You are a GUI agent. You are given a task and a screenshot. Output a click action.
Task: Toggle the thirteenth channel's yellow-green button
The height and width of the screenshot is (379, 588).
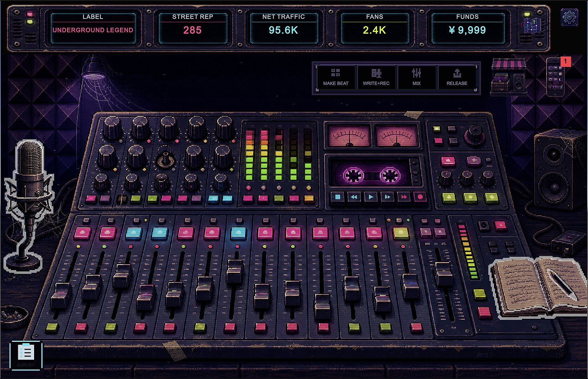coord(401,233)
